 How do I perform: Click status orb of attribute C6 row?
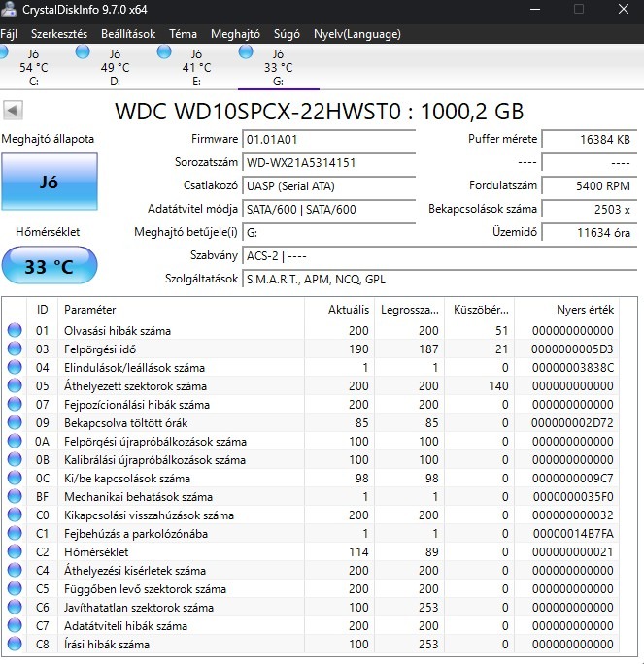click(x=15, y=608)
